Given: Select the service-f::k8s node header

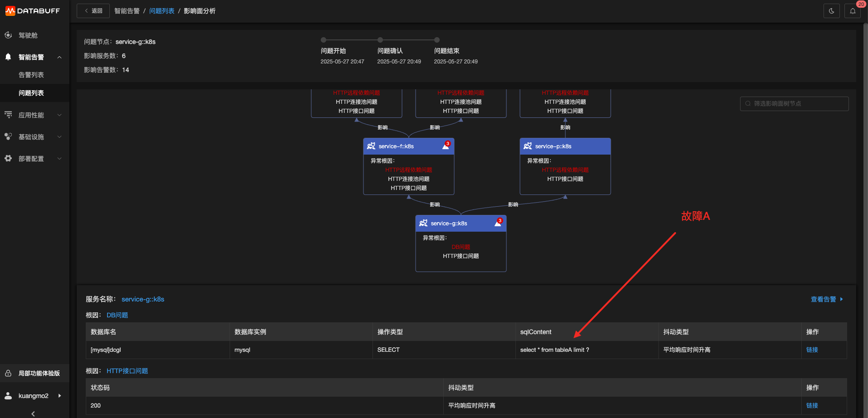Looking at the screenshot, I should click(409, 146).
